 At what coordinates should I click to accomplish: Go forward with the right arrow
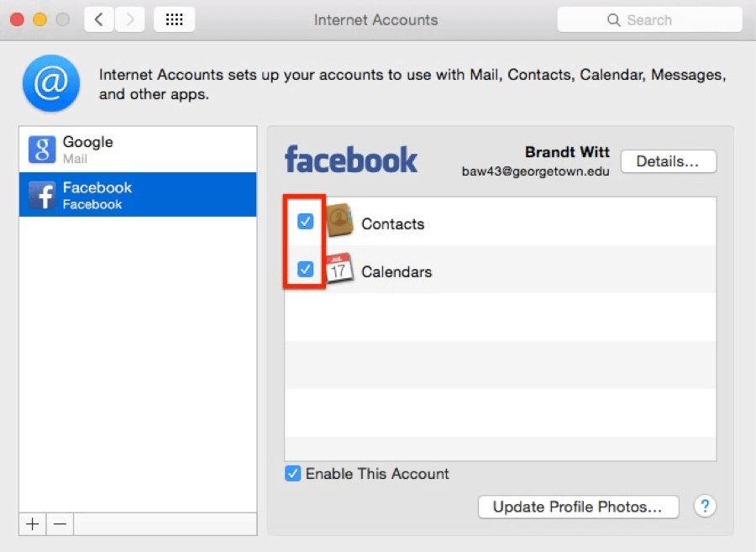[x=129, y=19]
